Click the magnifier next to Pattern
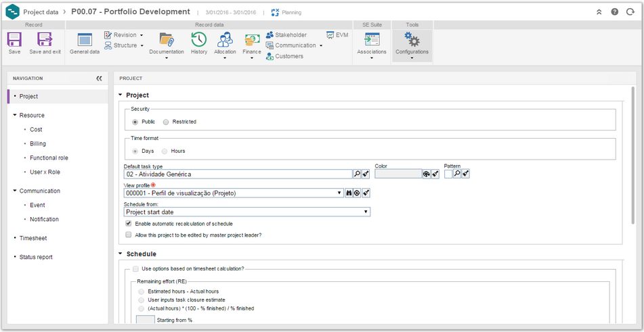644x332 pixels. tap(456, 174)
